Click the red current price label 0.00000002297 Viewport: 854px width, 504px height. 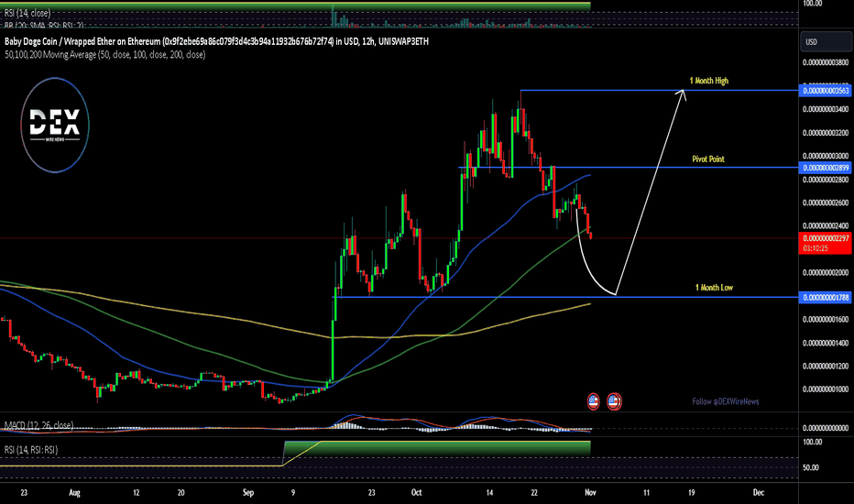(825, 238)
